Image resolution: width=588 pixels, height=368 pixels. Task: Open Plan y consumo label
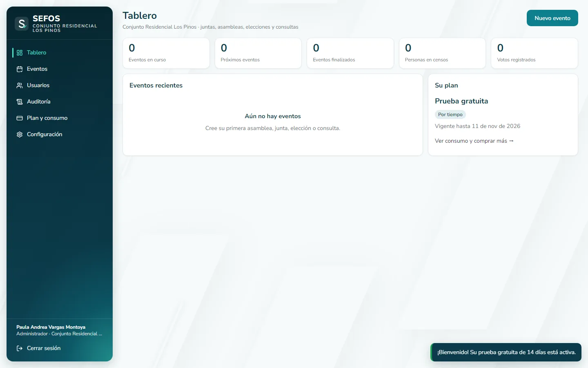pos(47,118)
